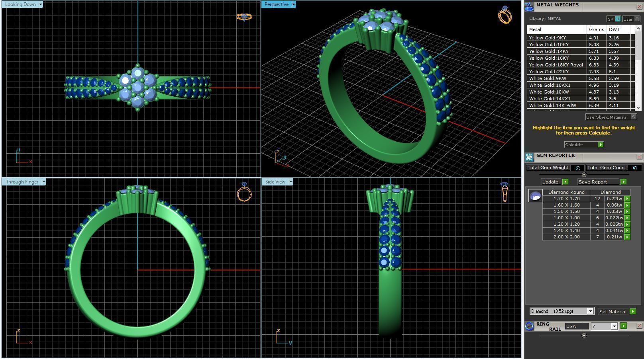This screenshot has height=359, width=644.
Task: Select White Gold:10KX1 row
Action: pyautogui.click(x=580, y=85)
